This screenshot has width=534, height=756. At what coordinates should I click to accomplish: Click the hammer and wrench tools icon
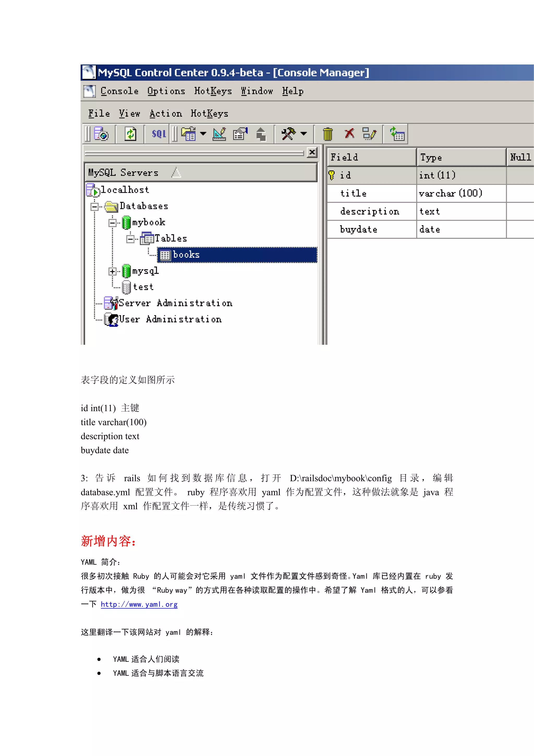[289, 134]
